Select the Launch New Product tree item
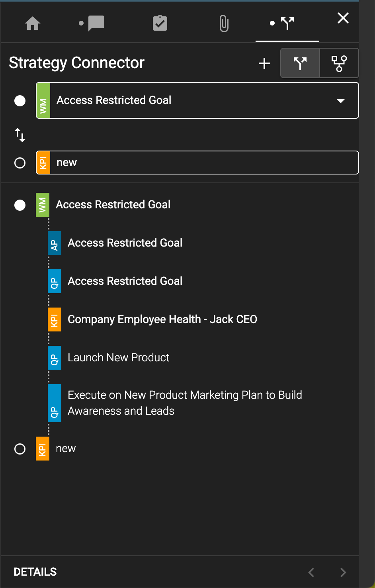Screen dimensions: 375x588 pos(118,357)
